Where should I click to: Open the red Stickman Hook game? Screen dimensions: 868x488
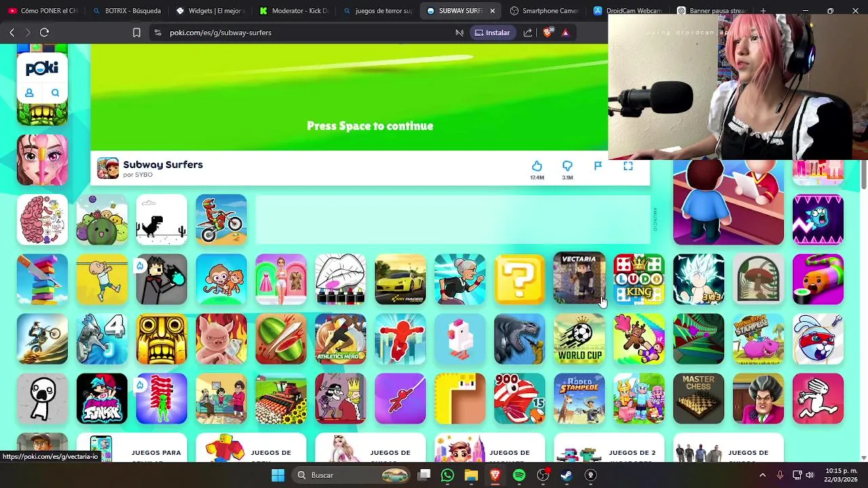tap(400, 399)
